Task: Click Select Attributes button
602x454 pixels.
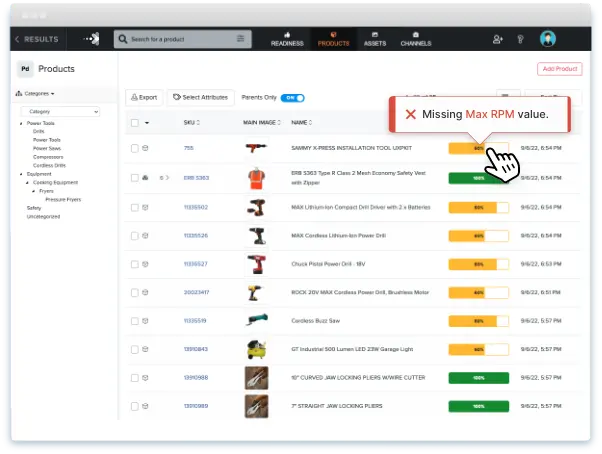Action: click(200, 97)
